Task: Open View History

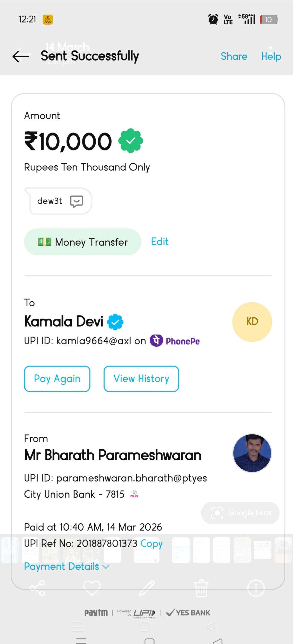Action: tap(141, 379)
